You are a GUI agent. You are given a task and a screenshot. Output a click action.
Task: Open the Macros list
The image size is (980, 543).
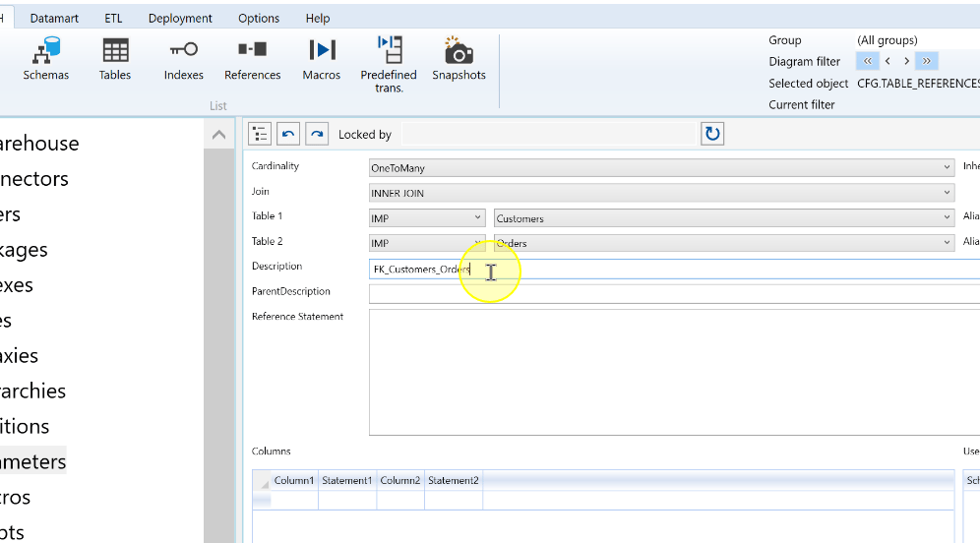321,59
